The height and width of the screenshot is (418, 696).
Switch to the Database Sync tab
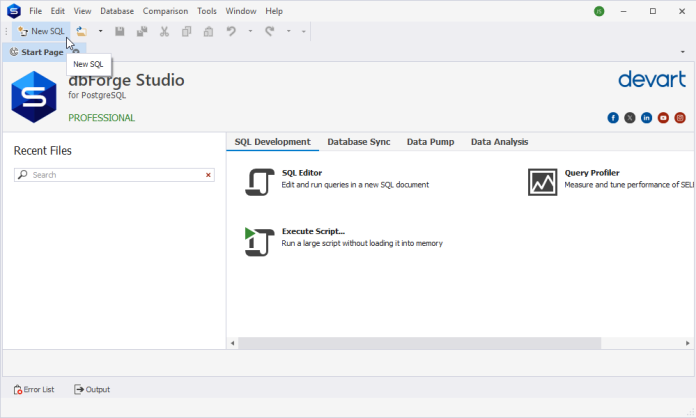tap(358, 142)
